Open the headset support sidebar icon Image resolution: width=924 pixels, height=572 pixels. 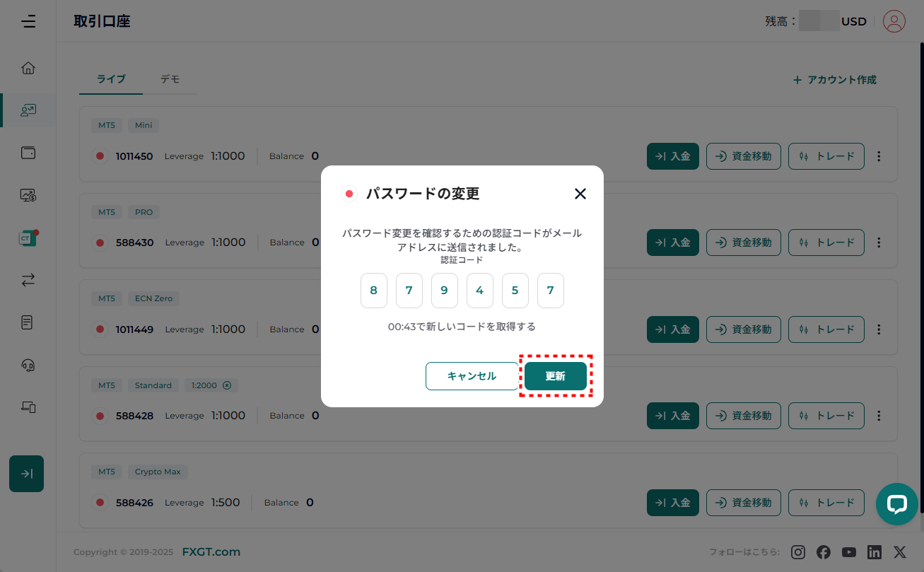28,365
